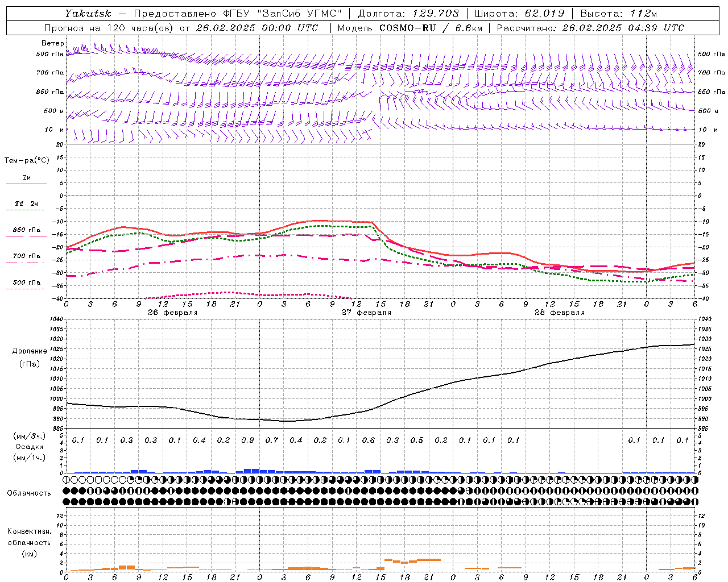Click the '0.5' precipitation value
This screenshot has height=582, width=728.
coord(417,440)
